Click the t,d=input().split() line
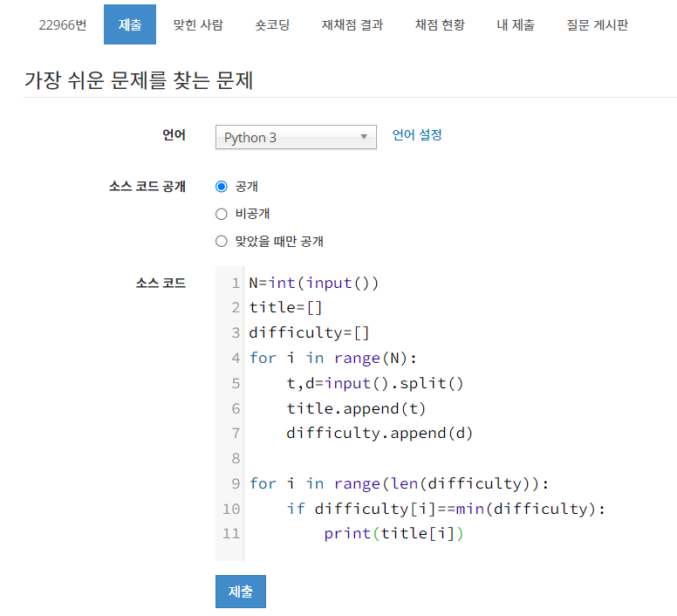The width and height of the screenshot is (677, 616). pyautogui.click(x=375, y=383)
